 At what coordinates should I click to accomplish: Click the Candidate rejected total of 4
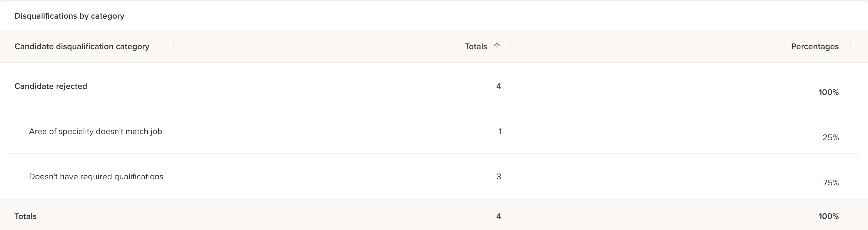pyautogui.click(x=498, y=86)
